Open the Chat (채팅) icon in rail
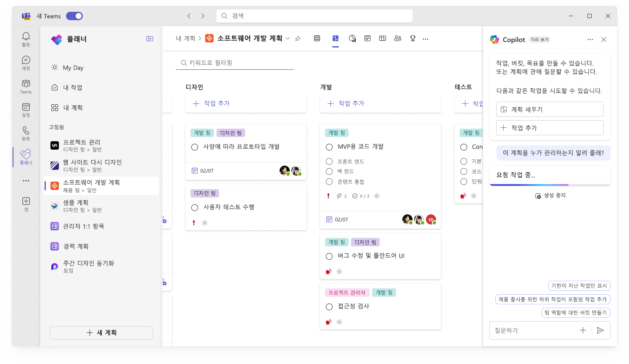The image size is (629, 364). point(26,60)
